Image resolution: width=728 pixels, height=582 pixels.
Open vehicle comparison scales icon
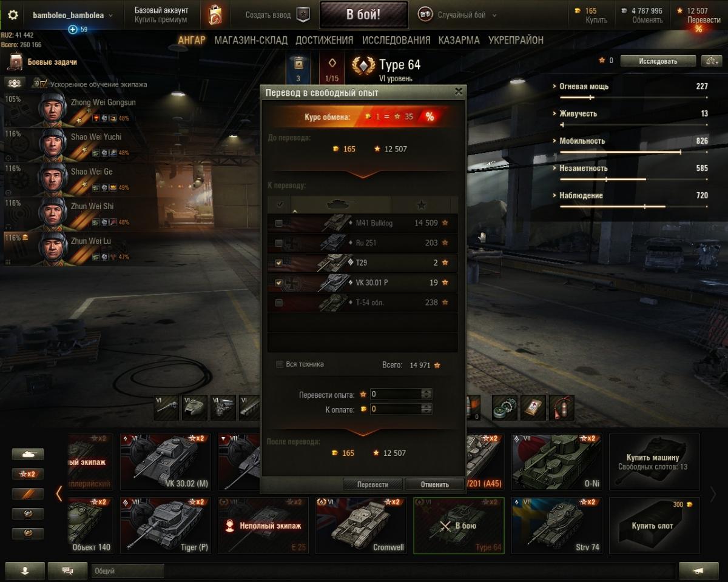pyautogui.click(x=710, y=61)
